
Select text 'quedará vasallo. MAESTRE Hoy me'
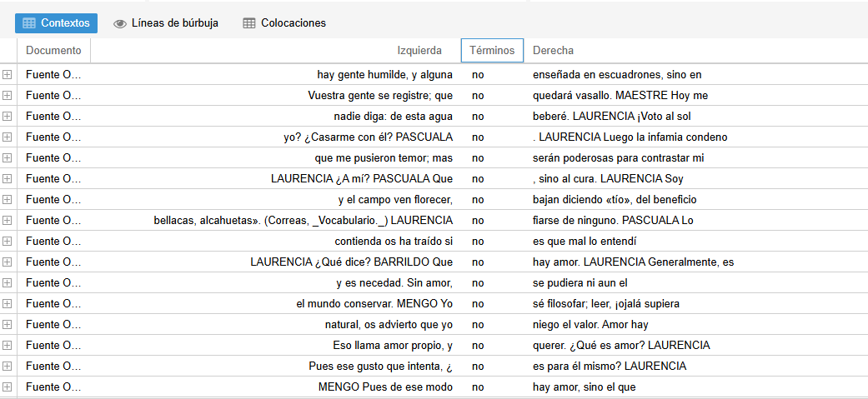[620, 96]
